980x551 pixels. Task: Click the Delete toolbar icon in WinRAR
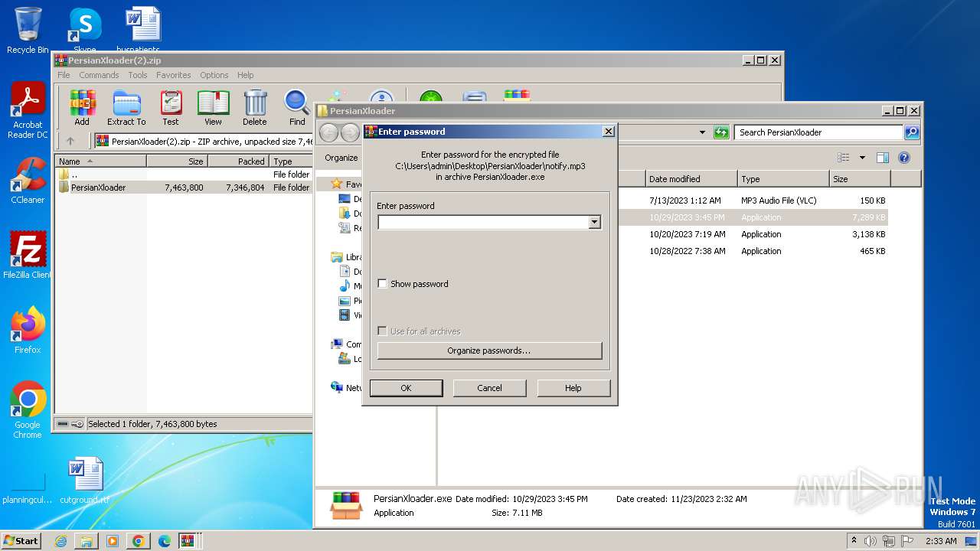(255, 107)
